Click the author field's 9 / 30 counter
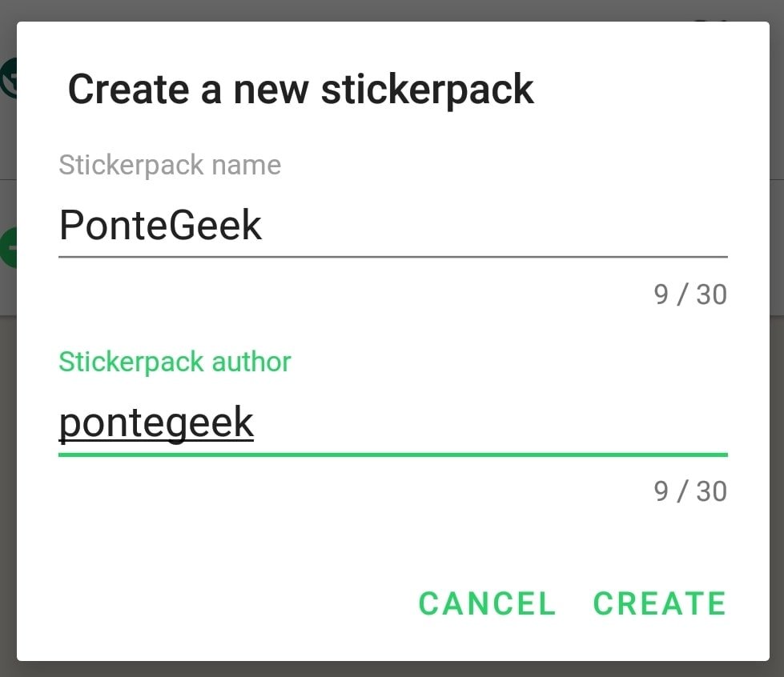 690,491
